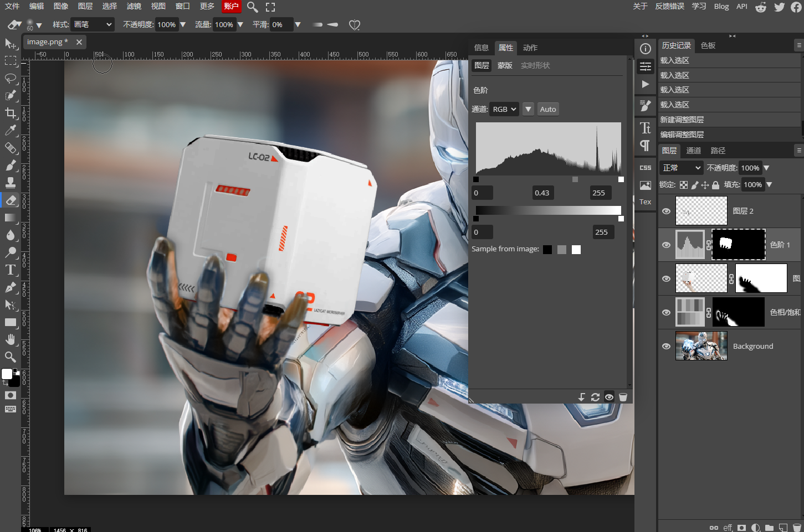Viewport: 804px width, 532px height.
Task: Select the Crop tool
Action: pyautogui.click(x=11, y=113)
